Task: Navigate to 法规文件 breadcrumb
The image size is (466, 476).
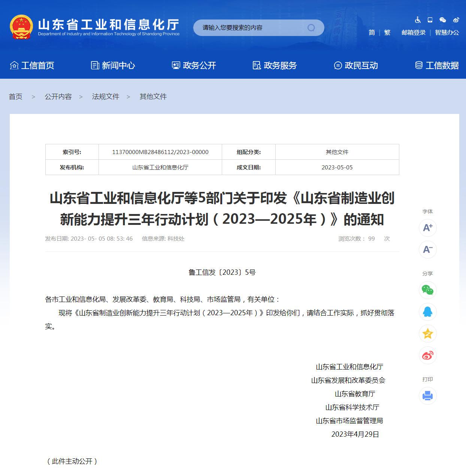Action: click(106, 97)
